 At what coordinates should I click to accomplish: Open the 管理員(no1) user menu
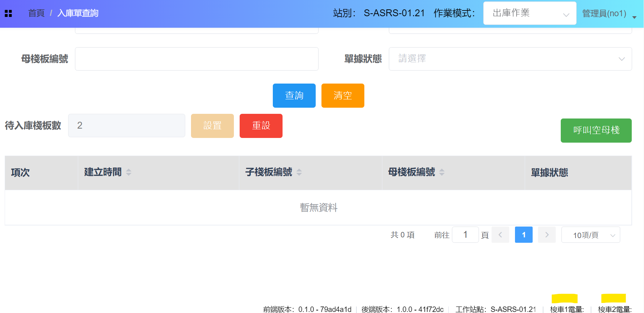point(609,14)
